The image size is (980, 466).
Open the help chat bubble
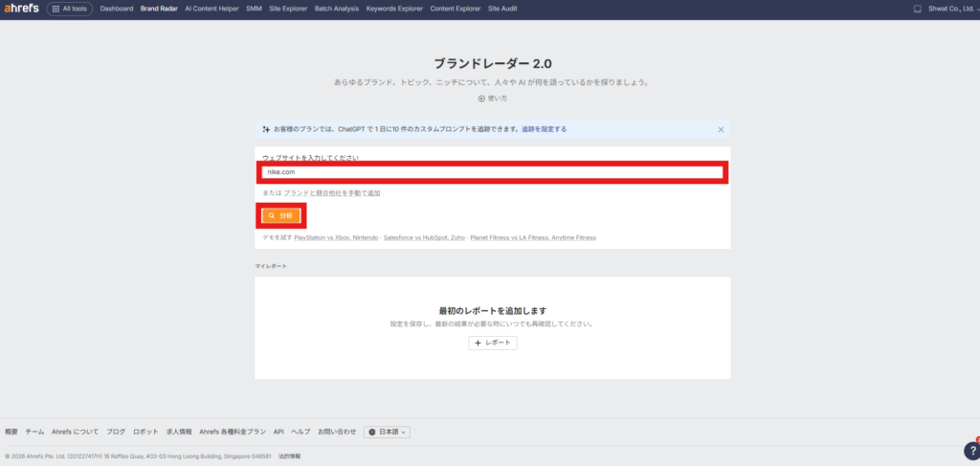(x=972, y=450)
